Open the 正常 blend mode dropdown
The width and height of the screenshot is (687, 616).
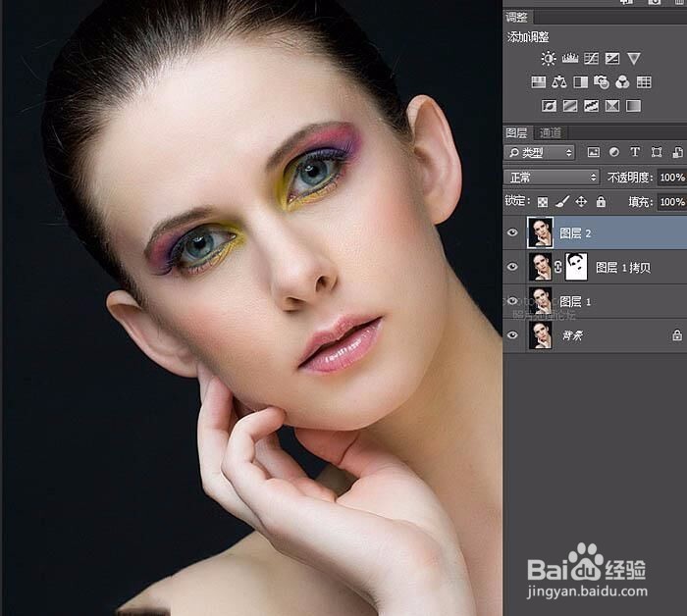tap(552, 177)
